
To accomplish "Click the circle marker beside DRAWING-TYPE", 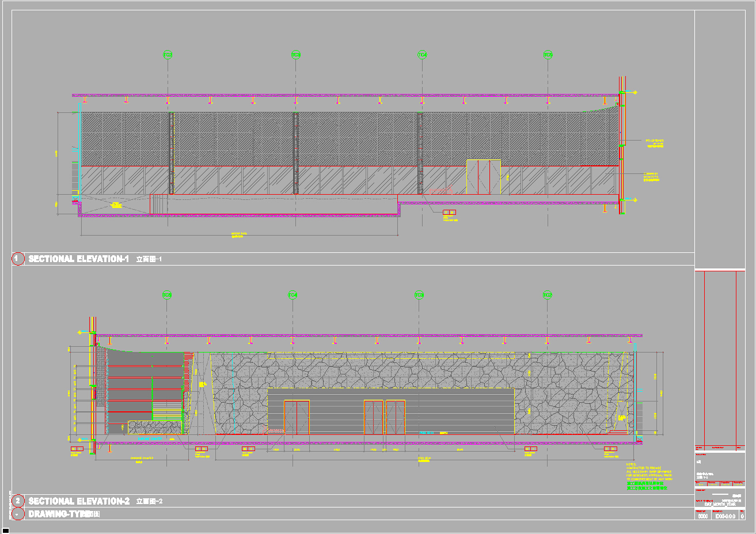I will pyautogui.click(x=18, y=514).
